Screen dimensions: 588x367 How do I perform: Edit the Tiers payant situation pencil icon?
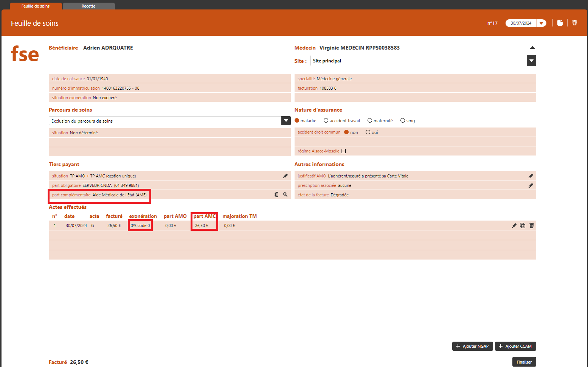[285, 176]
